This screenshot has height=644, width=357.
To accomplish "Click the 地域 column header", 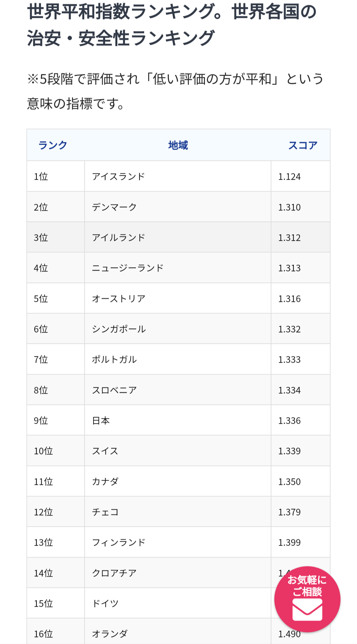I will click(x=178, y=145).
